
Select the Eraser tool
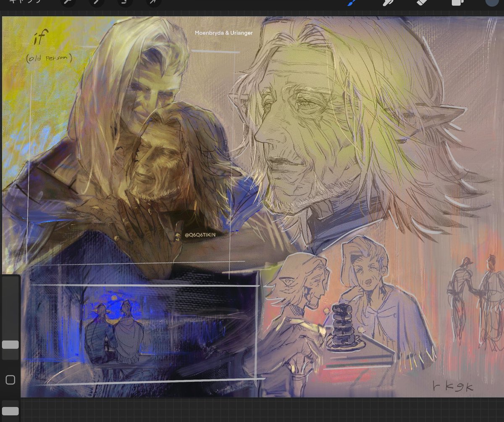pyautogui.click(x=422, y=3)
